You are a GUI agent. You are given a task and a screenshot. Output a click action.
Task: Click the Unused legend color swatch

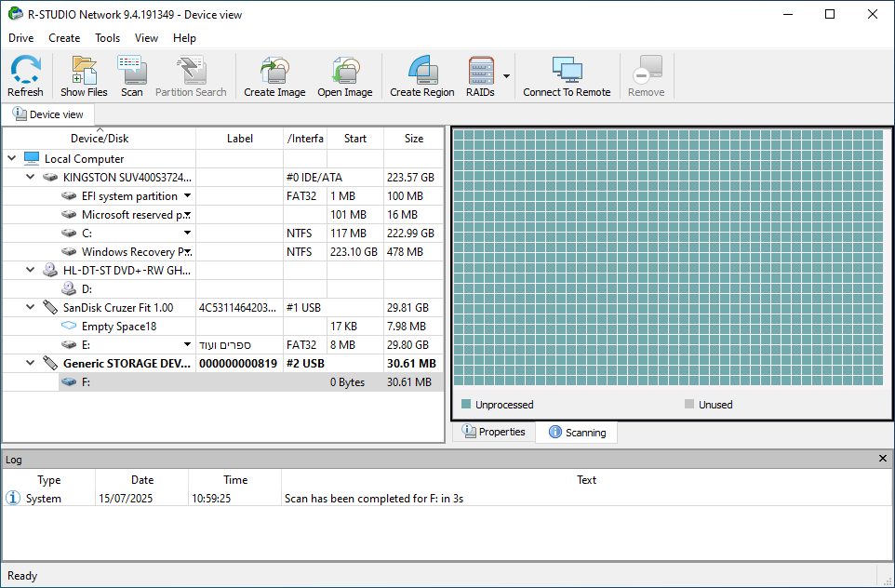click(x=689, y=404)
